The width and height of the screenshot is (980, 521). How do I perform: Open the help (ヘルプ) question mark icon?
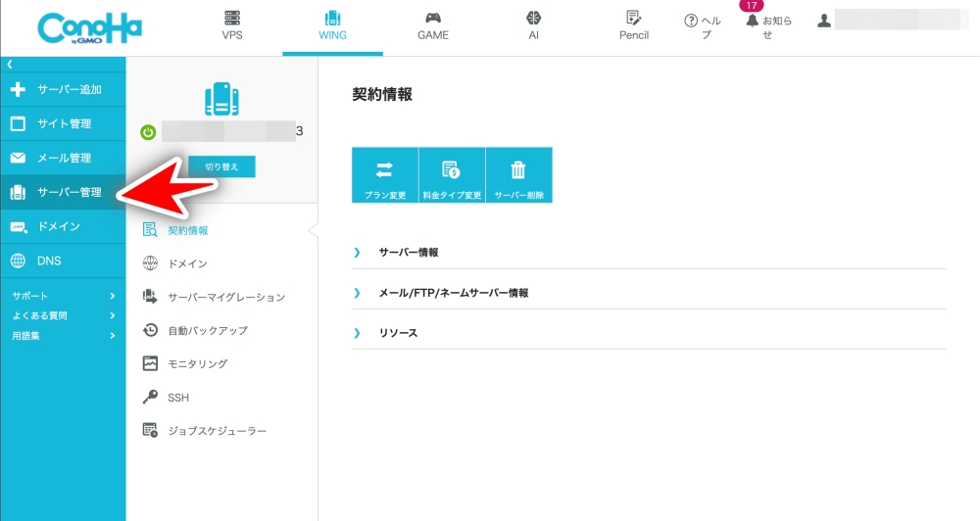point(691,21)
